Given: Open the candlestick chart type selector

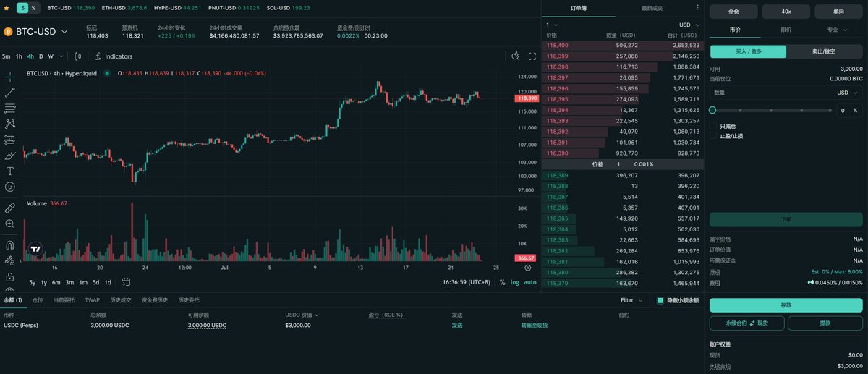Looking at the screenshot, I should point(78,56).
